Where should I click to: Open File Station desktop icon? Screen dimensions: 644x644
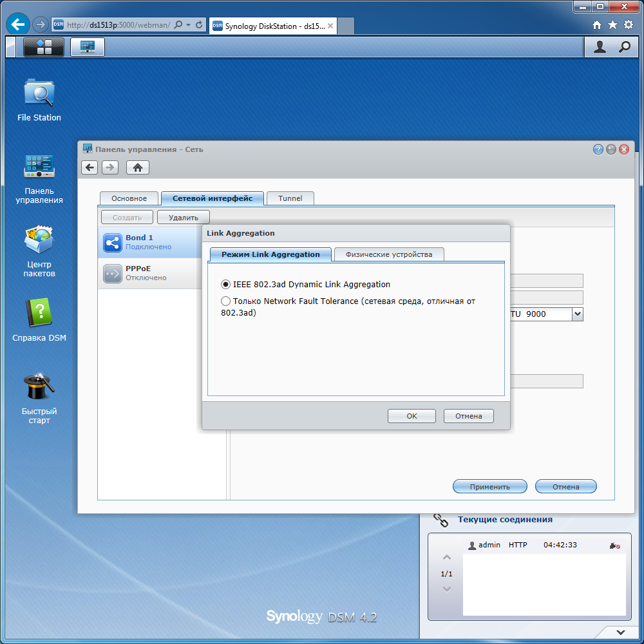tap(39, 100)
